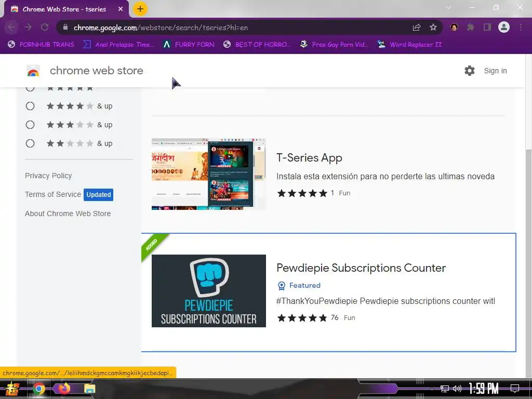Open the Chrome three-dot menu
Image resolution: width=532 pixels, height=399 pixels.
[x=521, y=28]
